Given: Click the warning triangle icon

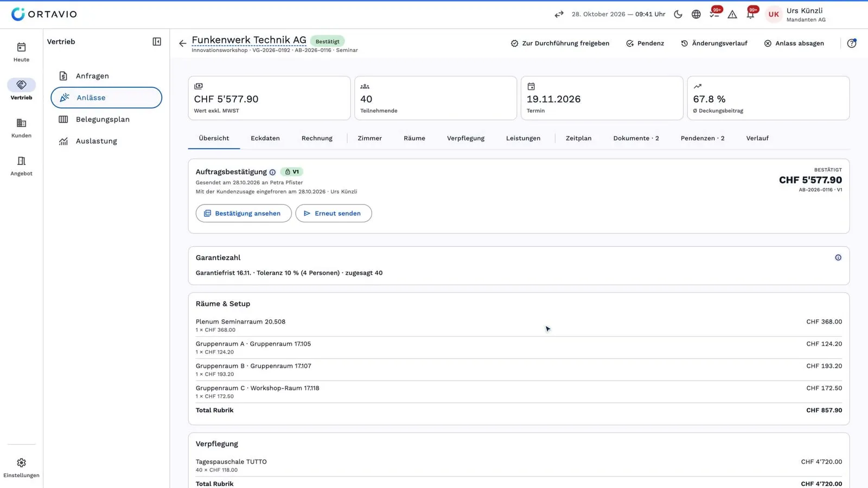Looking at the screenshot, I should 732,15.
